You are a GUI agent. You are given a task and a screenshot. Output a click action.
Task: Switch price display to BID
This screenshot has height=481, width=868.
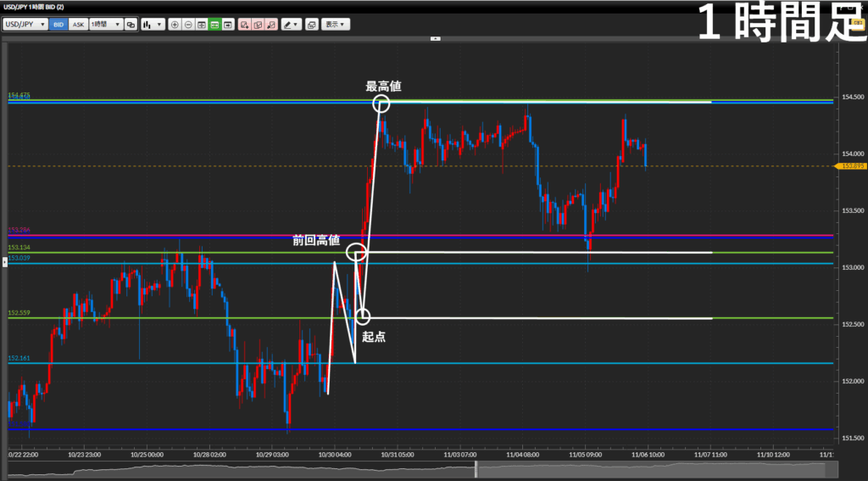(x=58, y=25)
